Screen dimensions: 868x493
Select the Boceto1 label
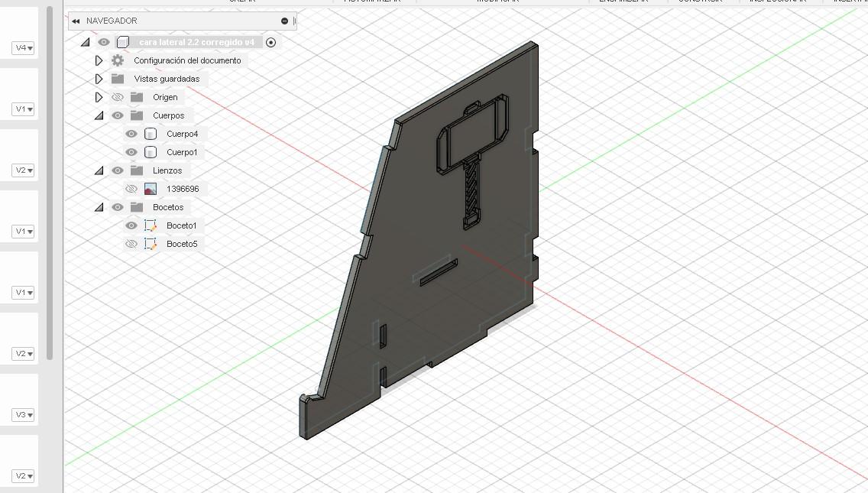[182, 225]
